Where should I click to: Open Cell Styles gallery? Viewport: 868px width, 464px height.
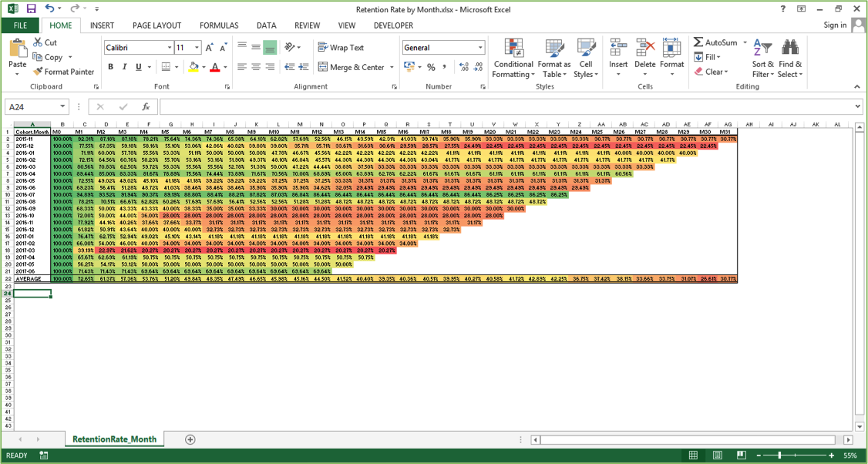point(586,59)
